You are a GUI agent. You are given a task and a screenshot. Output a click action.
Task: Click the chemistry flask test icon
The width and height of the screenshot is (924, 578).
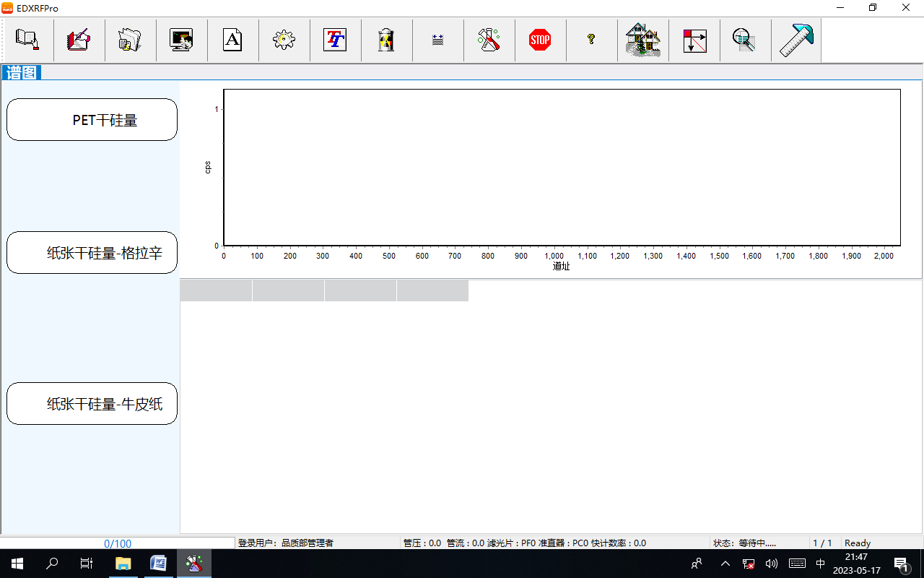coord(489,40)
